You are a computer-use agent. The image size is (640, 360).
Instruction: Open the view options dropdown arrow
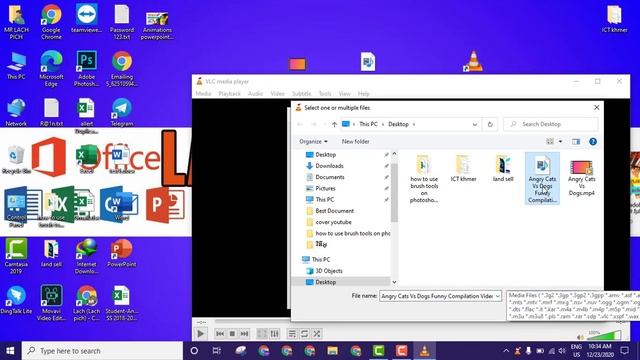tap(560, 142)
